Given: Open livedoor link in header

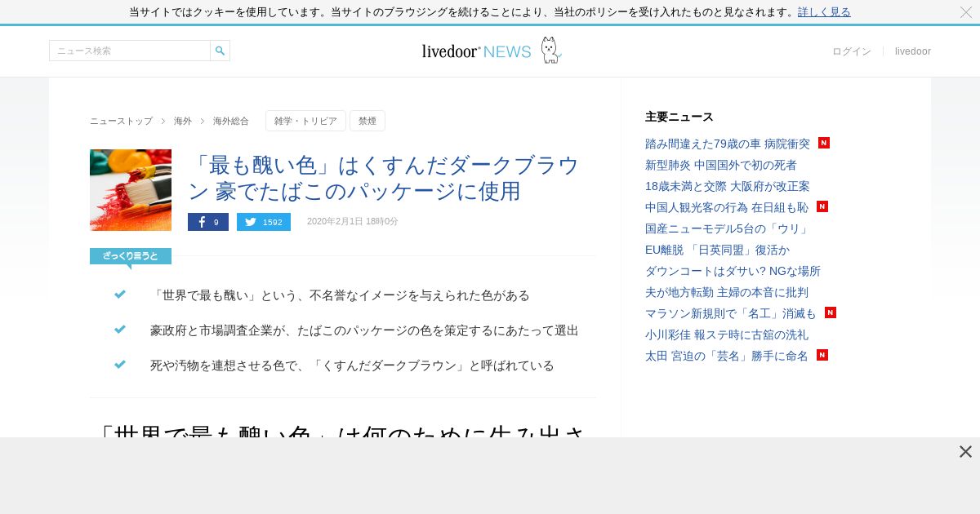Looking at the screenshot, I should point(913,51).
